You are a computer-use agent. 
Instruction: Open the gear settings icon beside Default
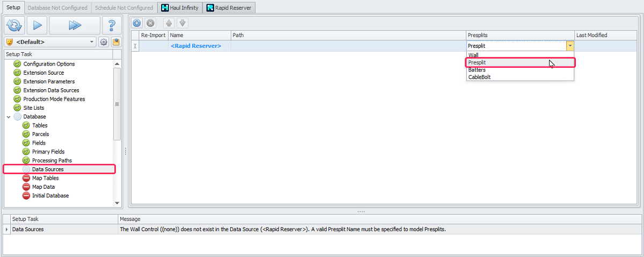coord(104,42)
